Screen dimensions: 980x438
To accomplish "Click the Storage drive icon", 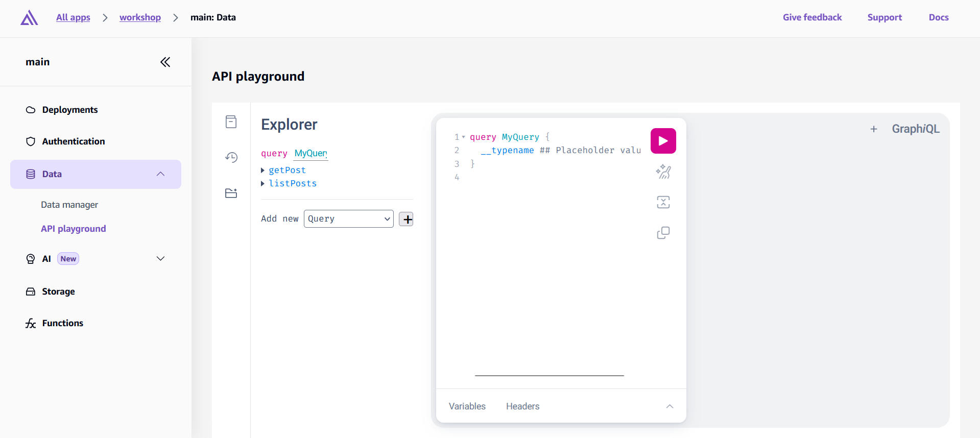I will (x=31, y=291).
